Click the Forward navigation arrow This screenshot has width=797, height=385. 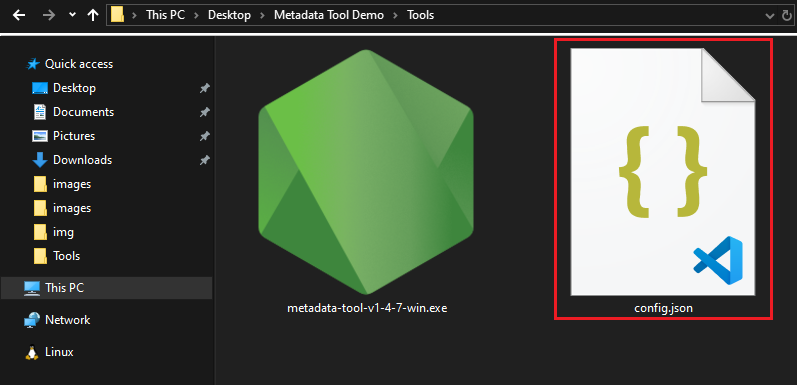tap(49, 15)
